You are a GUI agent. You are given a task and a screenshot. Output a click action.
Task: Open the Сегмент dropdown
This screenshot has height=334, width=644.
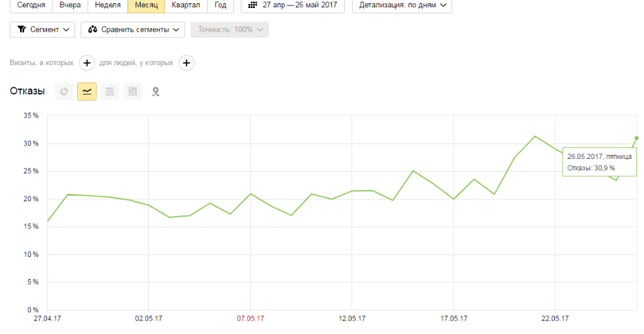click(x=42, y=30)
